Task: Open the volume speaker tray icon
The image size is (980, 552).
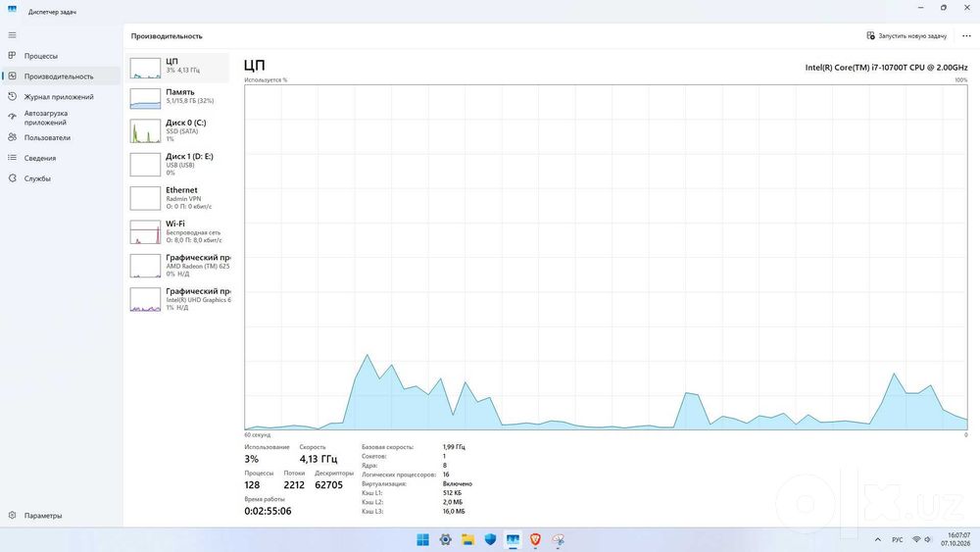Action: pos(927,539)
